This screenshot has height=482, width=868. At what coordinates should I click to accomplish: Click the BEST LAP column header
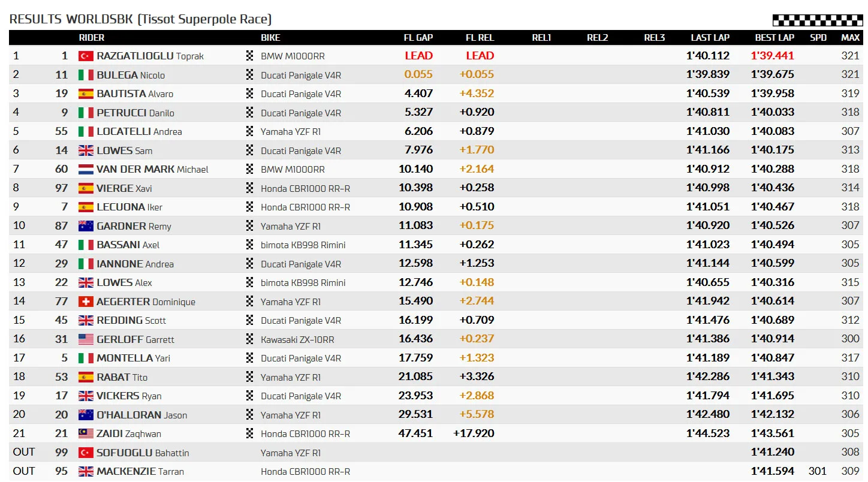774,37
